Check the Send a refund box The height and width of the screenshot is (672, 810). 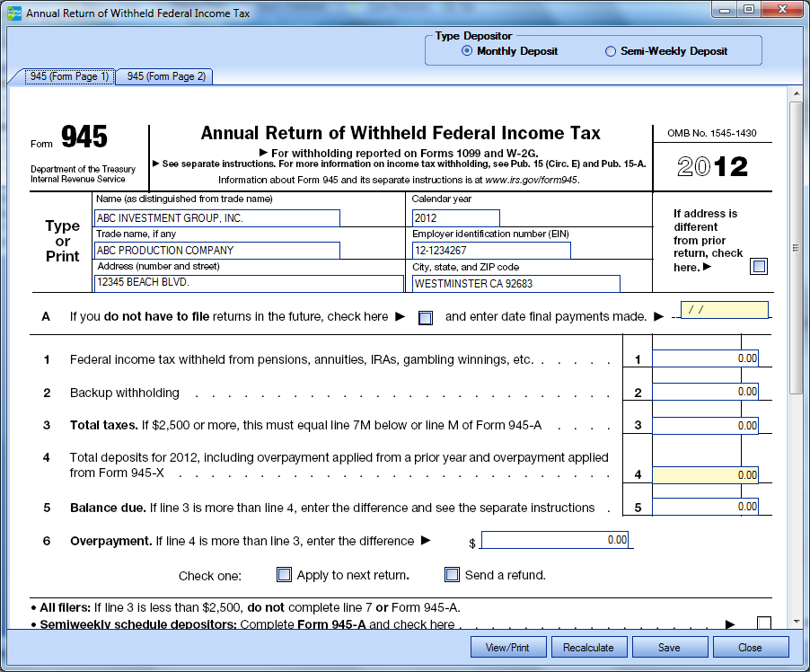point(452,575)
